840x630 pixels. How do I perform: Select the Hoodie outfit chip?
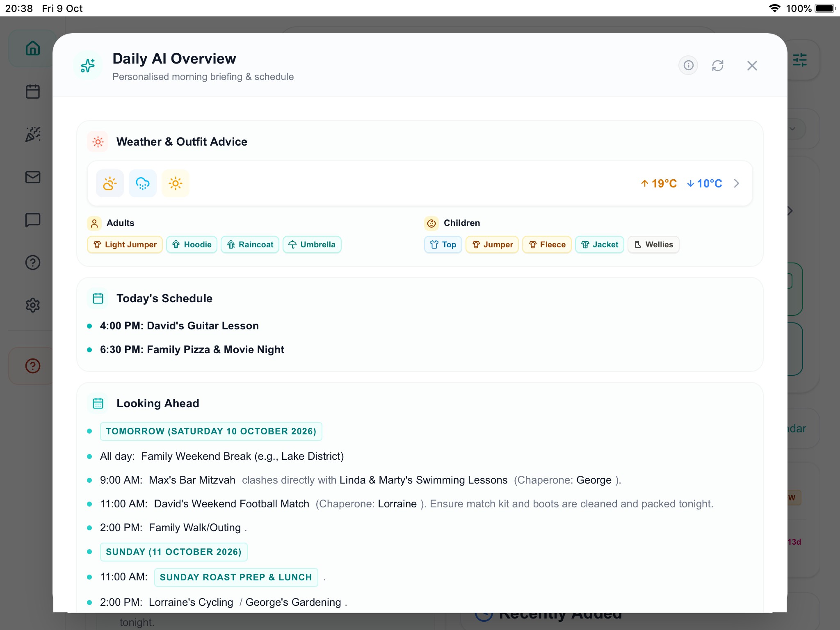tap(192, 244)
